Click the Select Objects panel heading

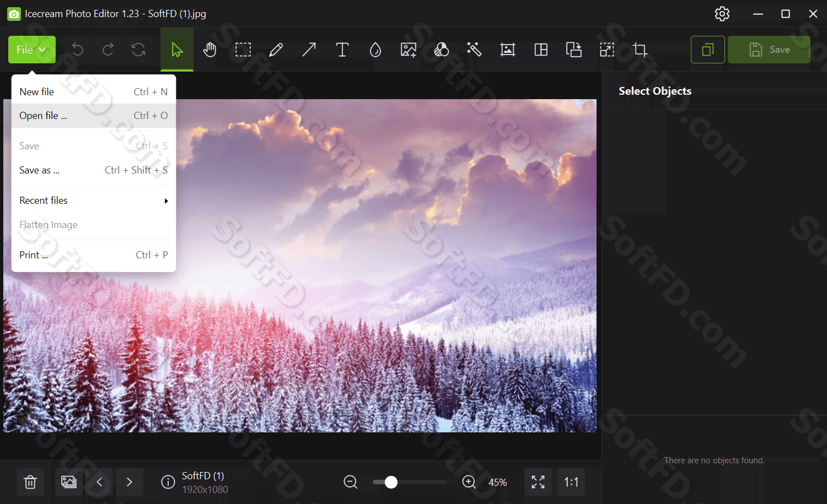[x=655, y=91]
